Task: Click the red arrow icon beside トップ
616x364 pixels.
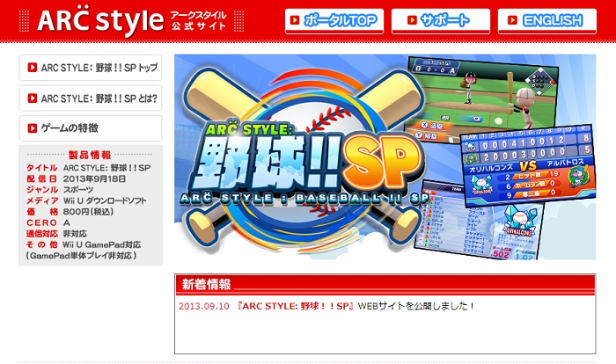Action: tap(33, 68)
